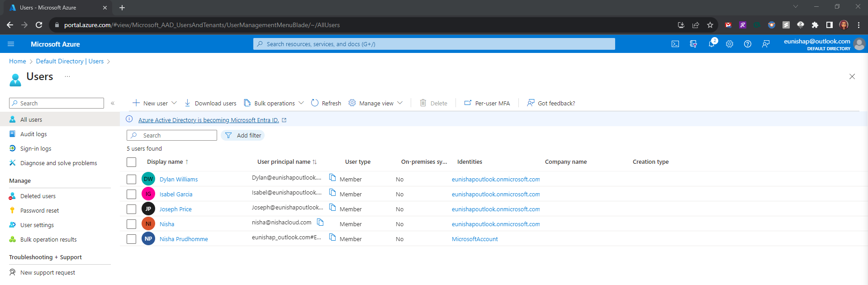
Task: Open the portal settings gear icon
Action: point(730,44)
